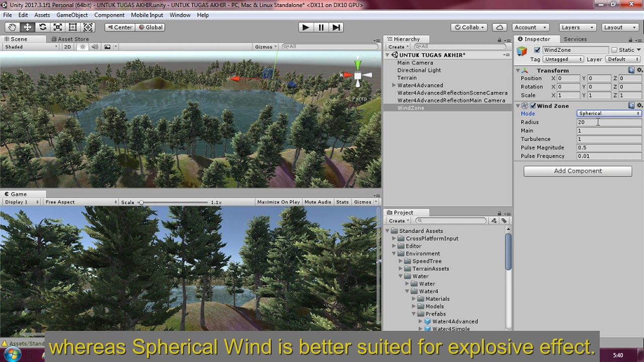Image resolution: width=644 pixels, height=362 pixels.
Task: Select the Rect Transform tool
Action: [x=72, y=27]
